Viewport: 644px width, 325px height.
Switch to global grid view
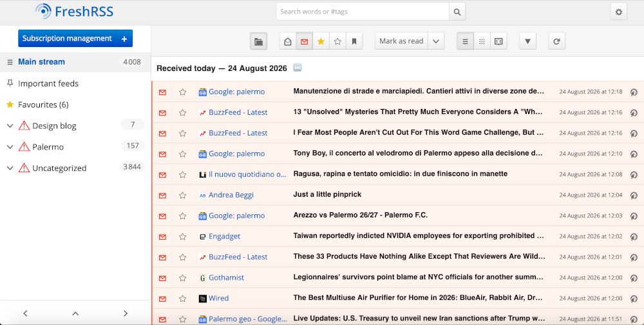tap(482, 41)
